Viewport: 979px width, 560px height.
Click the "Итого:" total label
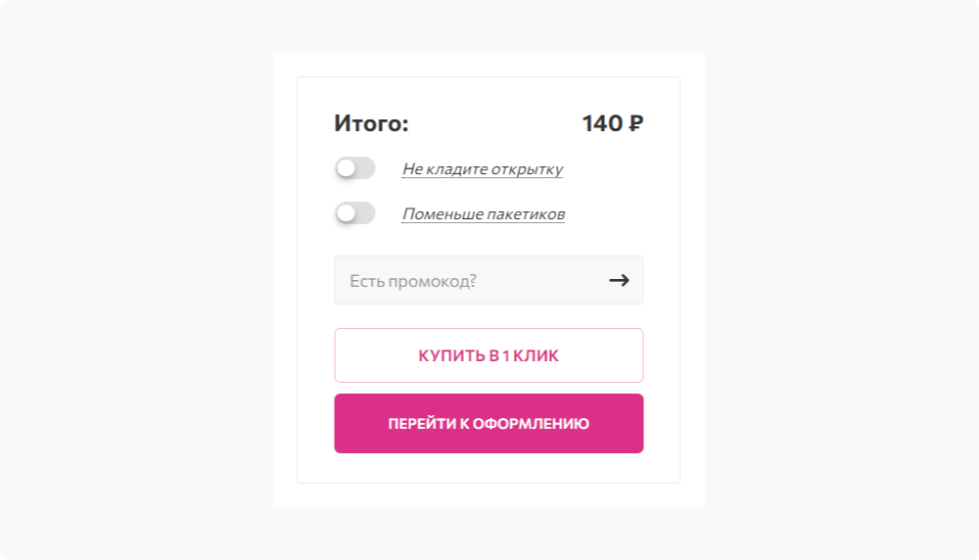pos(371,124)
